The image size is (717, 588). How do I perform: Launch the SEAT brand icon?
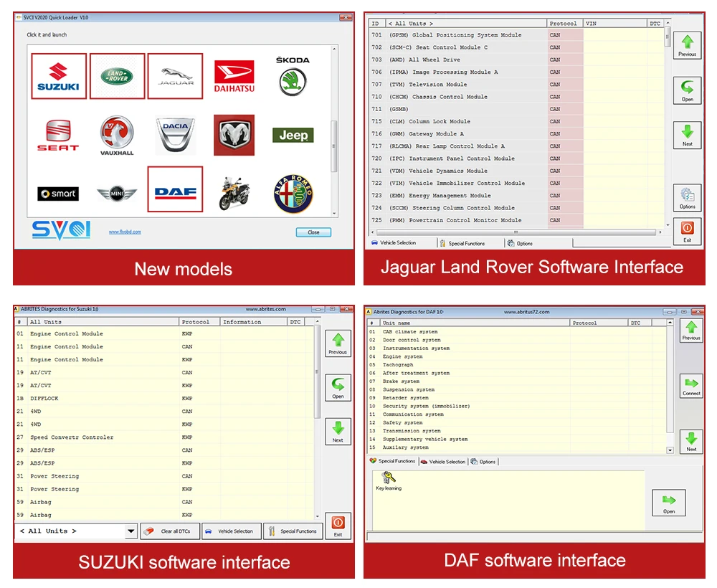[58, 136]
